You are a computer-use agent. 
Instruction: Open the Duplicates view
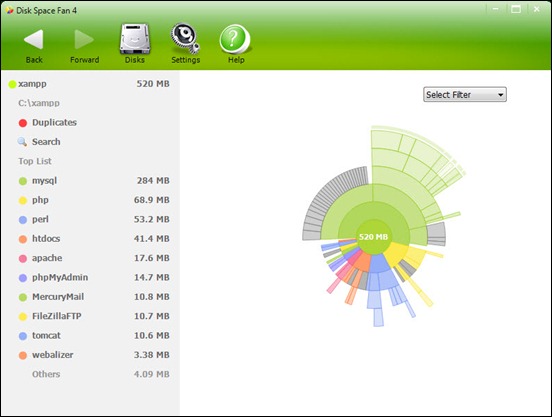click(54, 122)
